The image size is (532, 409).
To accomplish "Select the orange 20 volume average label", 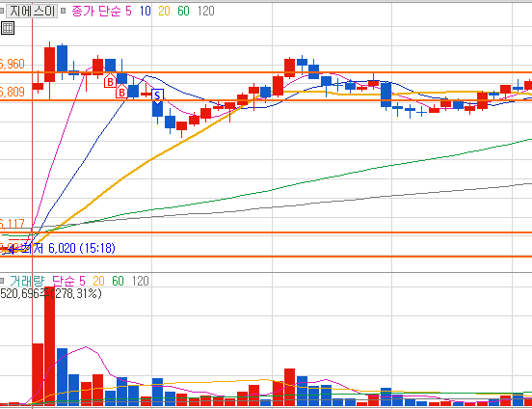I will [x=98, y=281].
